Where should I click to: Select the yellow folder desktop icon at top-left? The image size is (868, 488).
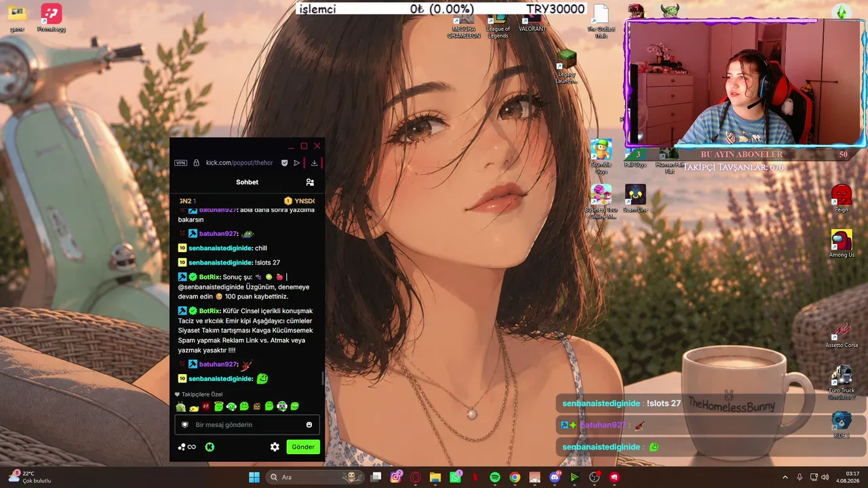[x=17, y=18]
